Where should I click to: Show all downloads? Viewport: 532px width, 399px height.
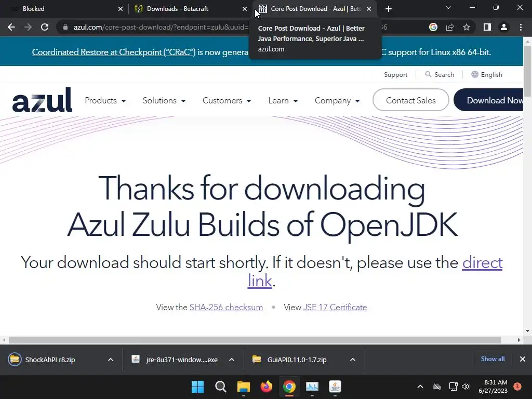493,359
